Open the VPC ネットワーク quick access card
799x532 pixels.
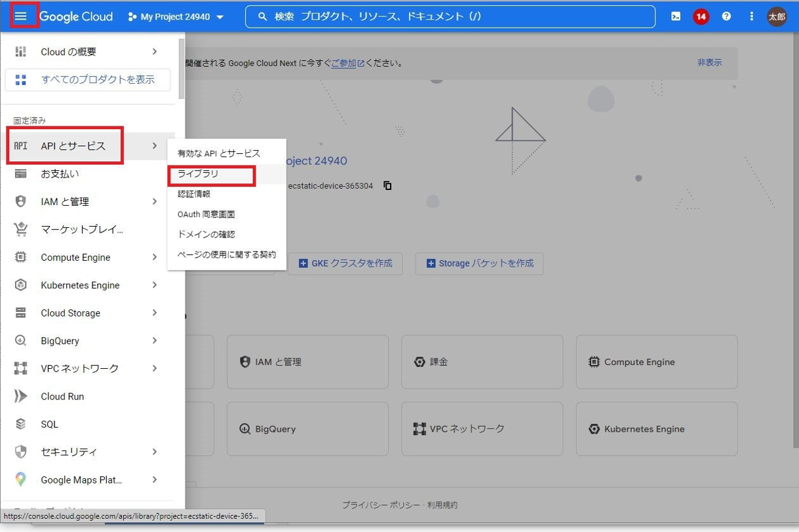[x=482, y=429]
